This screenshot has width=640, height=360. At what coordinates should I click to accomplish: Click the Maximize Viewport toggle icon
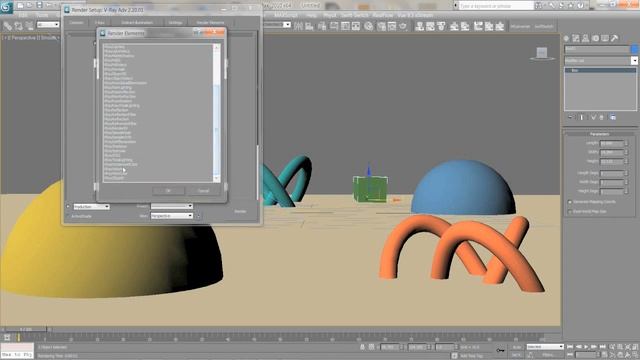point(636,355)
